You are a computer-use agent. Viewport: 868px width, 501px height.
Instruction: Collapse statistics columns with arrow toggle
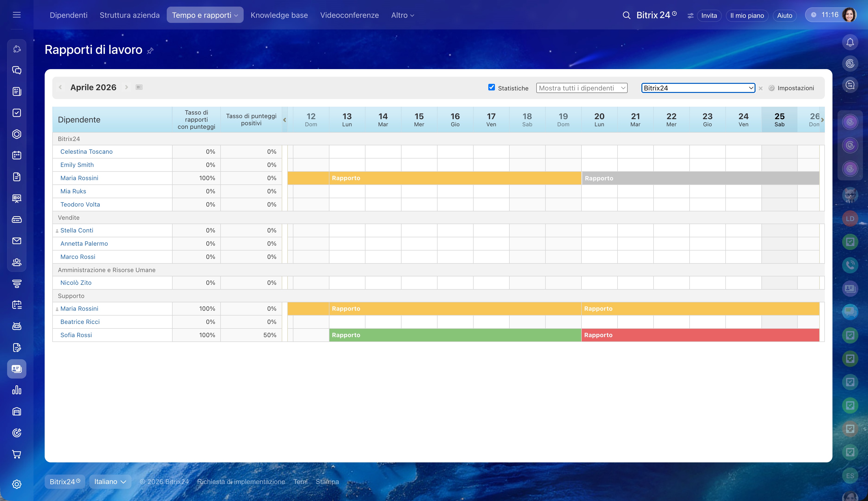[x=285, y=120]
